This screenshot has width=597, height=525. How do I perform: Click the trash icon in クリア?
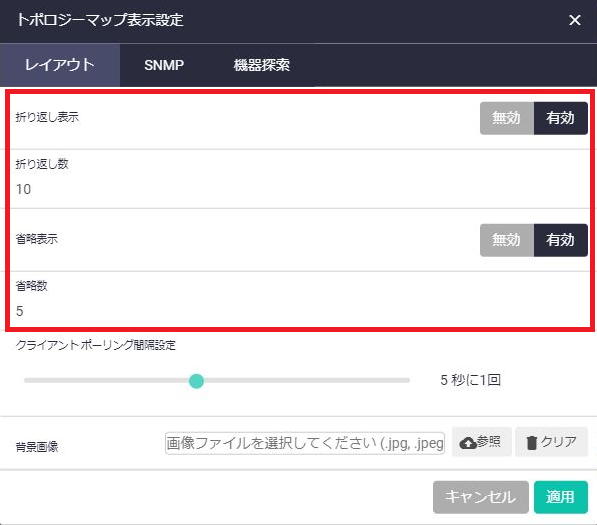(532, 443)
